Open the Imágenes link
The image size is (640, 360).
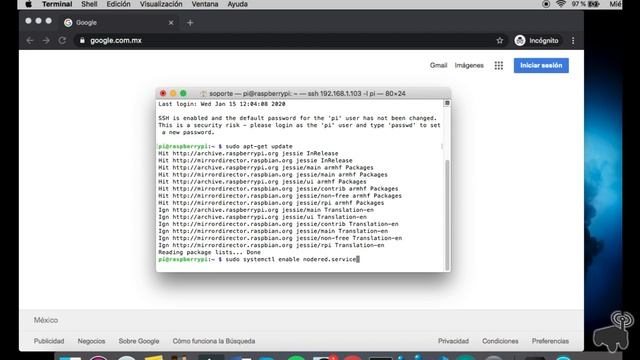469,65
